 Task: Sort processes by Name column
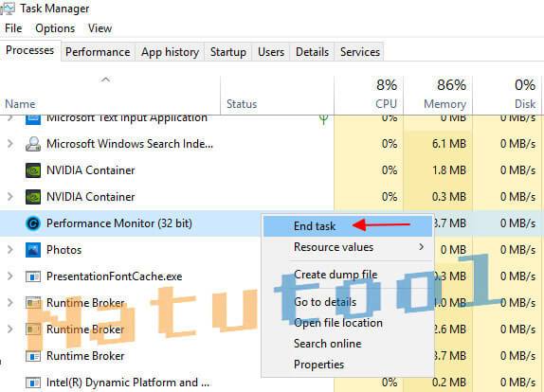coord(110,96)
